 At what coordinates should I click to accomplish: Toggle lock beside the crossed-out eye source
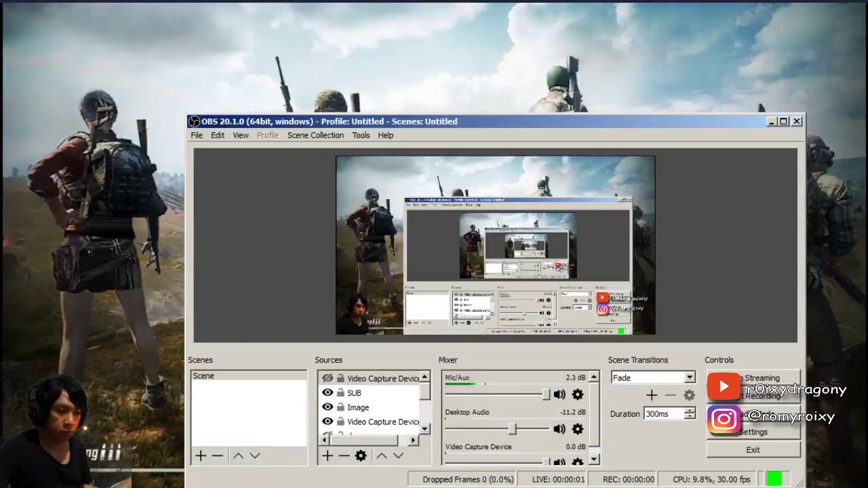tap(340, 378)
